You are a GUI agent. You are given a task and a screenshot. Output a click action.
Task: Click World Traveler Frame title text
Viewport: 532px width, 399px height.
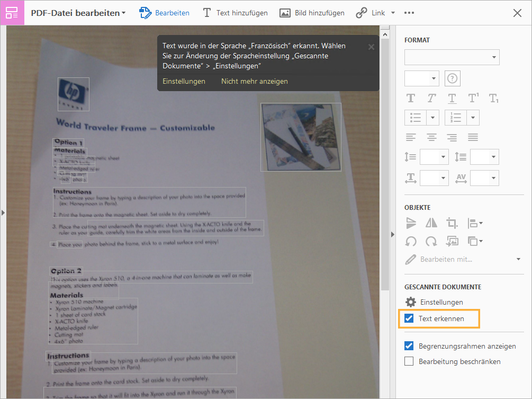[x=135, y=125]
